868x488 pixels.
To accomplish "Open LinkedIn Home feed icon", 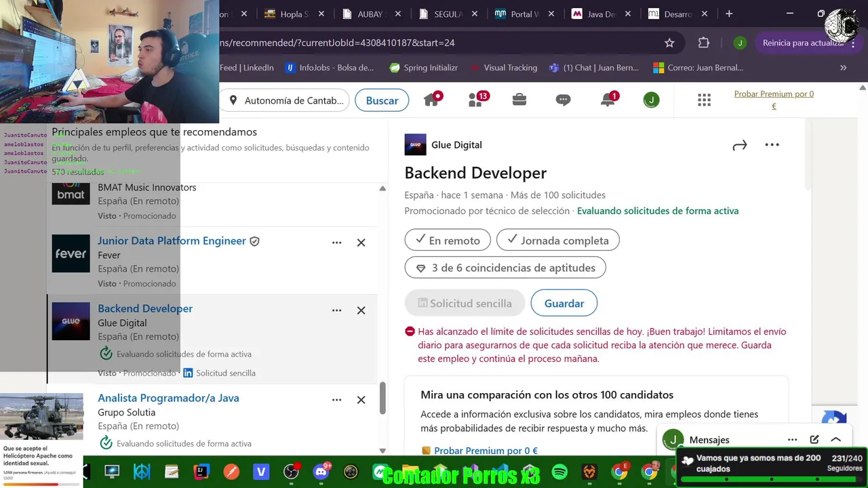I will click(x=432, y=100).
